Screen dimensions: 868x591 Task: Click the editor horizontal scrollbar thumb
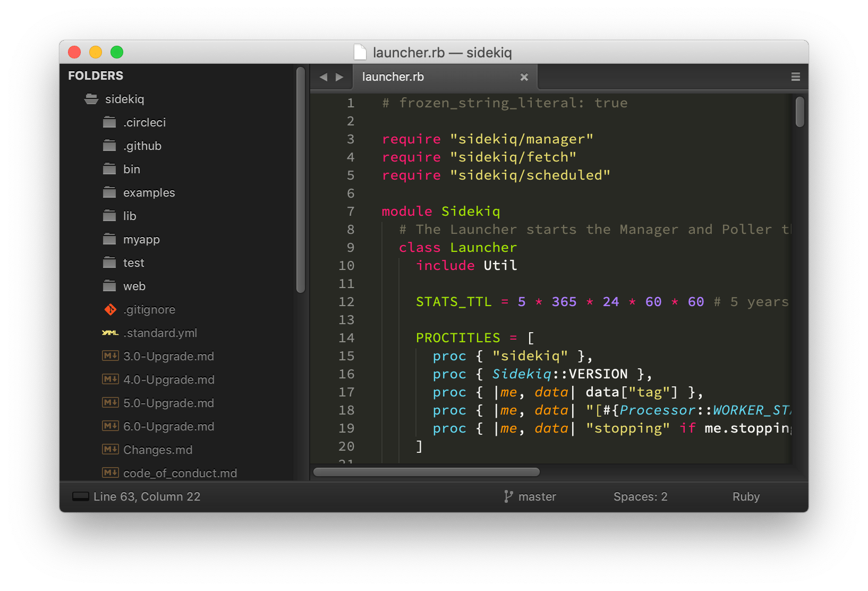click(427, 472)
